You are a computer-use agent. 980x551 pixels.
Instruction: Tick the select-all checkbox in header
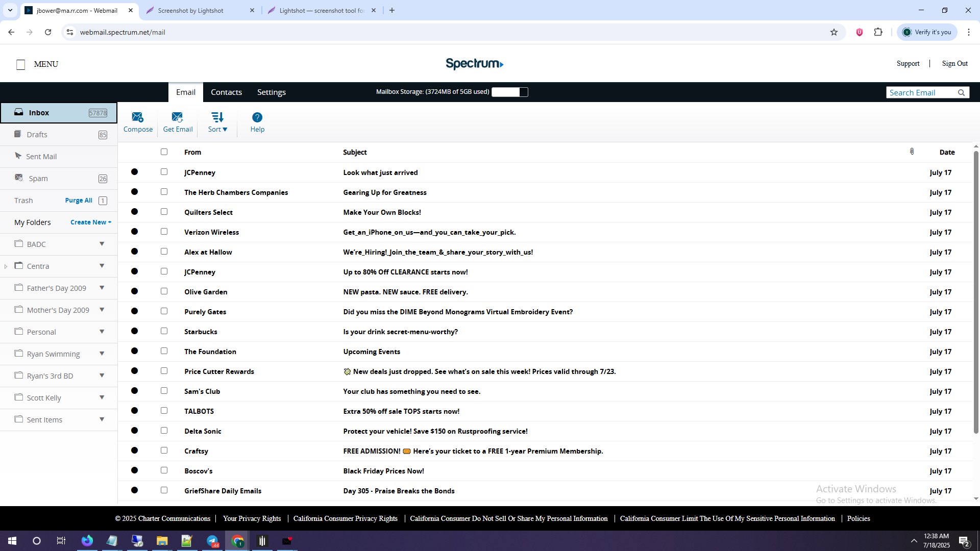164,152
